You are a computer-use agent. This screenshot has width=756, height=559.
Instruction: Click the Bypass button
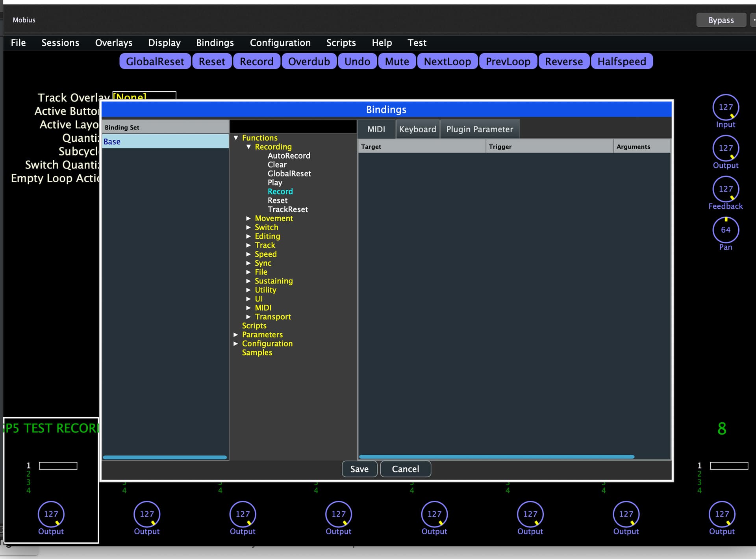pyautogui.click(x=721, y=20)
